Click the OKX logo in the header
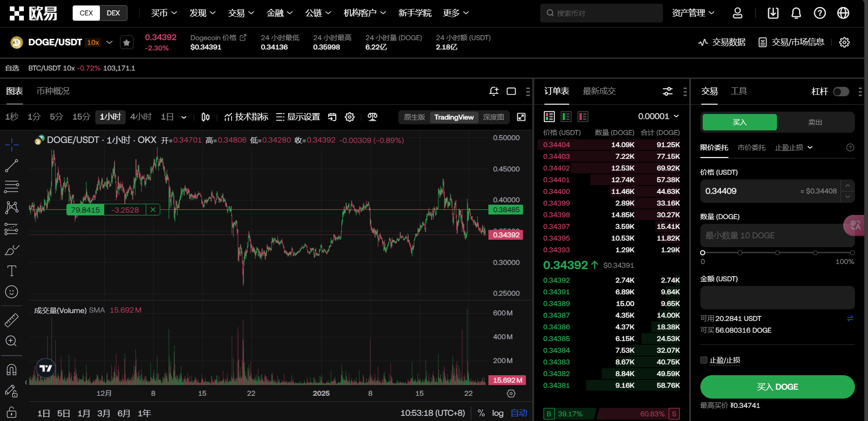868x421 pixels. pos(34,13)
